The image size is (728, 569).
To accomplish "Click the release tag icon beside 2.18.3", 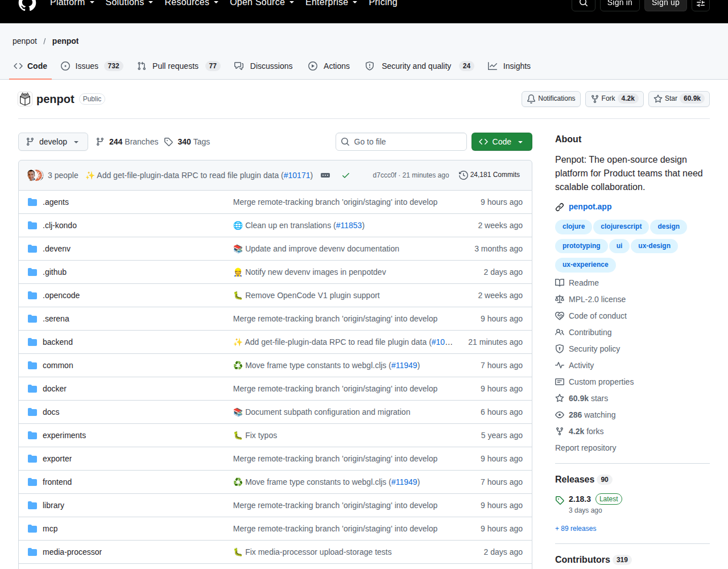I will pyautogui.click(x=560, y=500).
